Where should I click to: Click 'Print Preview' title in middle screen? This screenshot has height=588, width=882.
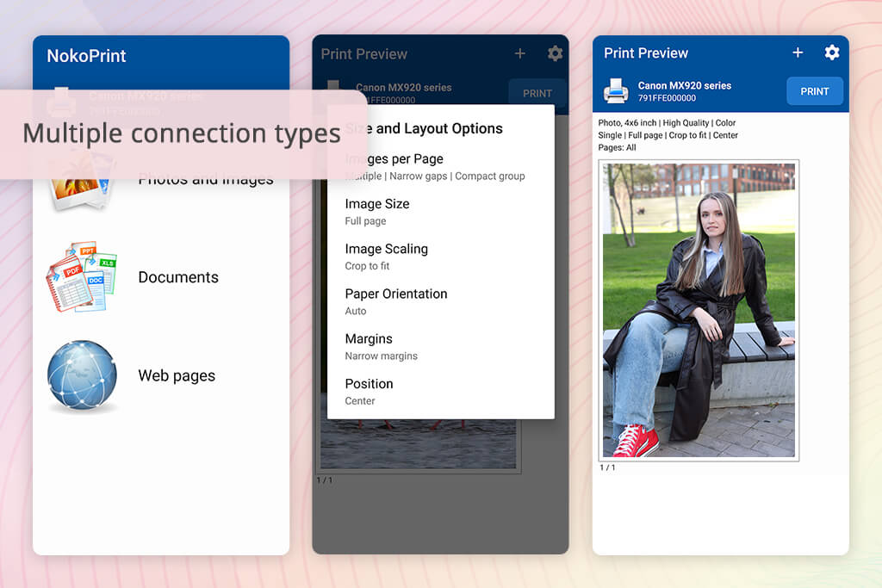click(x=364, y=54)
